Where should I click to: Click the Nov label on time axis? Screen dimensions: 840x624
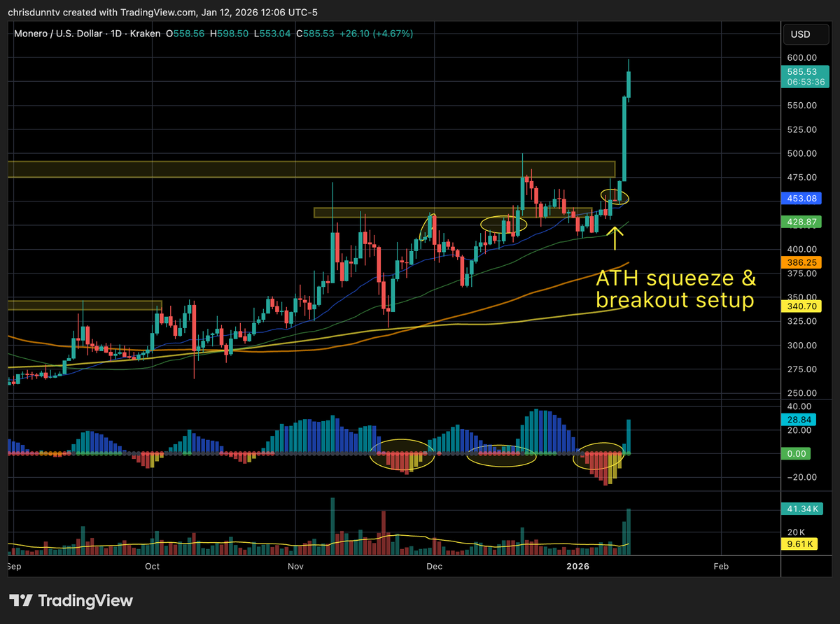point(296,566)
